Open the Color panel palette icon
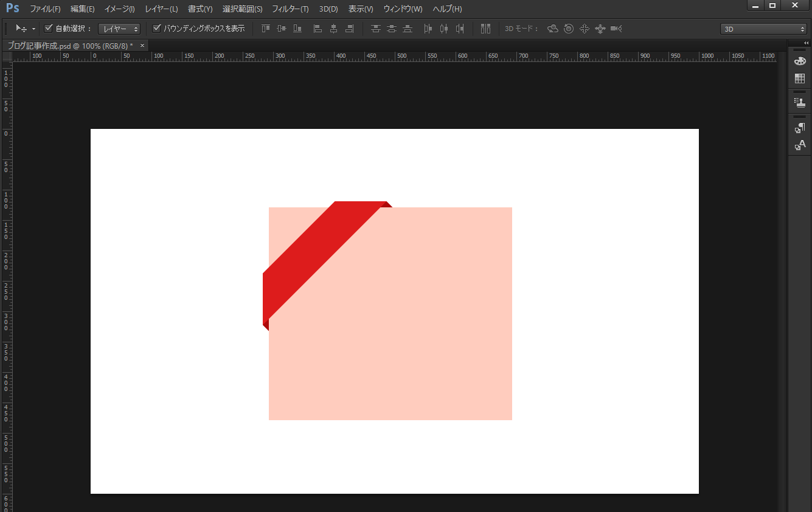812x512 pixels. coord(800,61)
